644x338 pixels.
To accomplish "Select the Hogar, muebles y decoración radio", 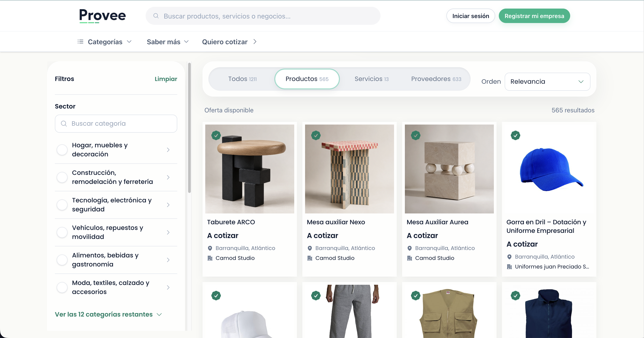I will [62, 150].
